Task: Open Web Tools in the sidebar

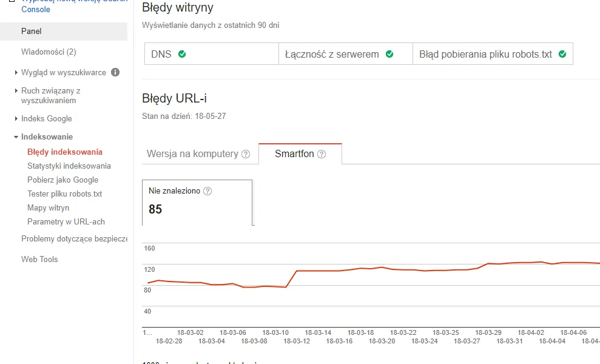Action: pos(39,260)
